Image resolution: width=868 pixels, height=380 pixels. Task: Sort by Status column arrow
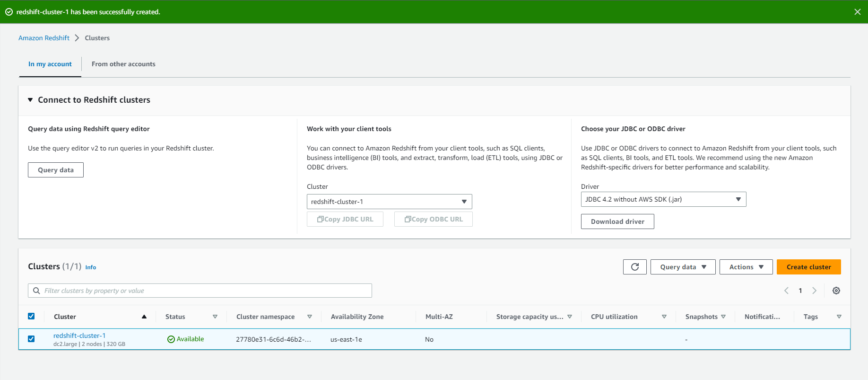[x=215, y=317]
